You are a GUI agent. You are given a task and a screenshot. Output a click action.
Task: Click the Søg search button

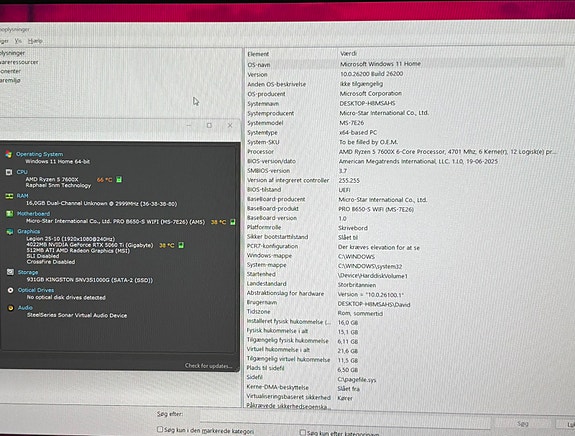coord(523,424)
